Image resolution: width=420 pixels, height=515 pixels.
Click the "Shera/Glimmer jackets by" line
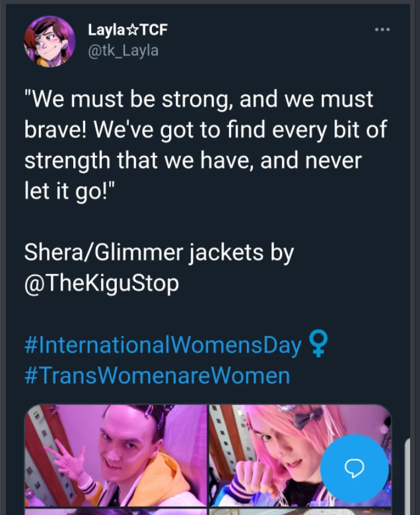point(159,253)
